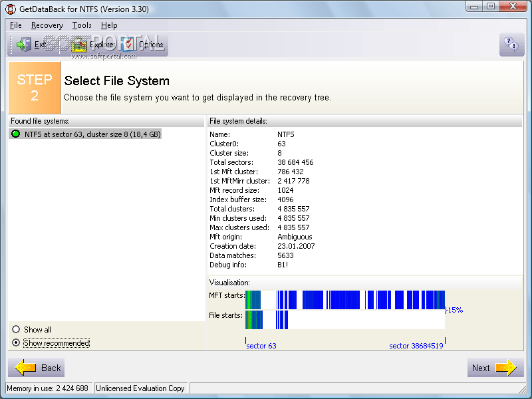Click the Name value NTFS

pyautogui.click(x=286, y=134)
